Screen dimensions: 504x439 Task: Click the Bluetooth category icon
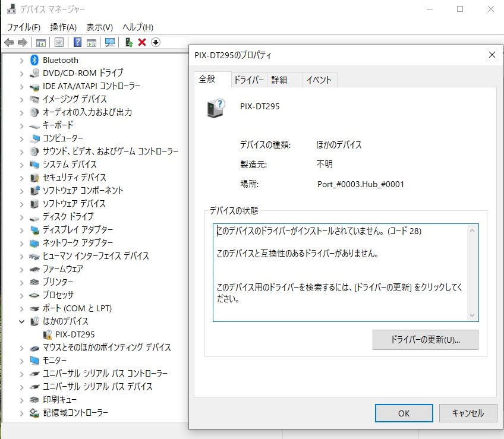(34, 60)
